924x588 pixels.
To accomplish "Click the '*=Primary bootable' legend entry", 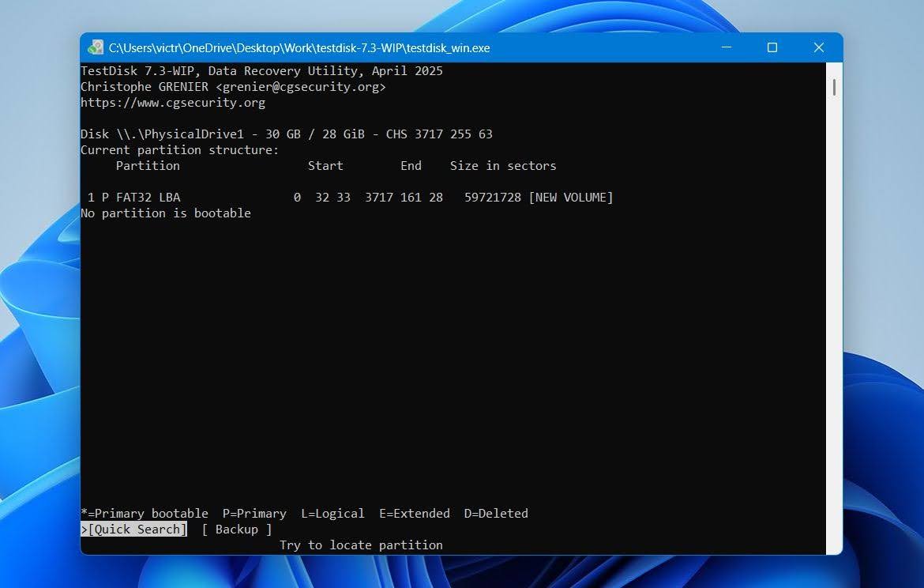I will [x=145, y=514].
